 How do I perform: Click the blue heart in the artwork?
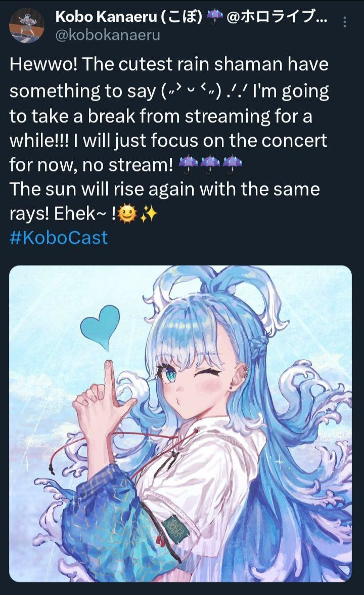(100, 327)
